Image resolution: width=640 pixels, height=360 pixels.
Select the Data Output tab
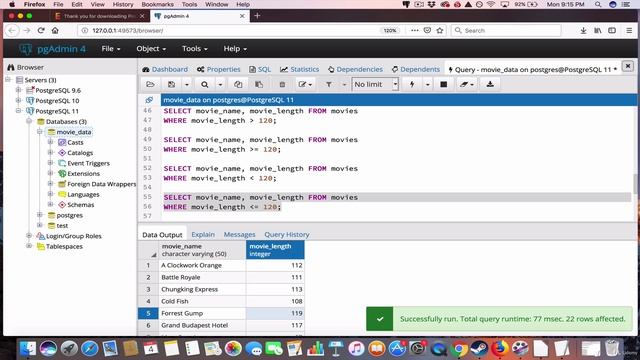click(162, 235)
